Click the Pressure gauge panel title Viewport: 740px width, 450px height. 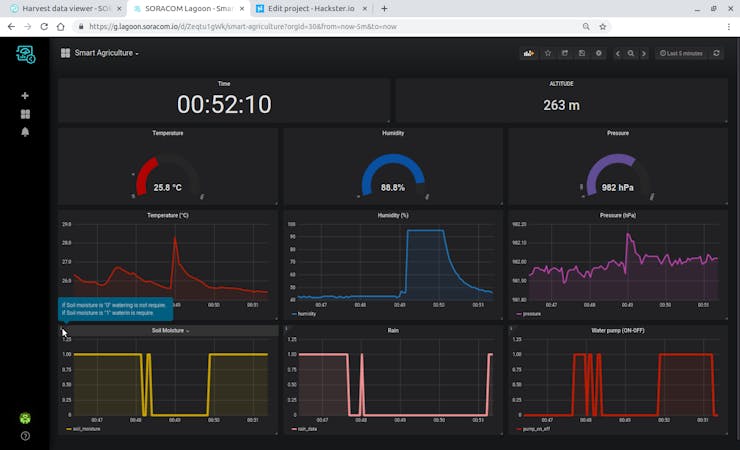(x=618, y=133)
